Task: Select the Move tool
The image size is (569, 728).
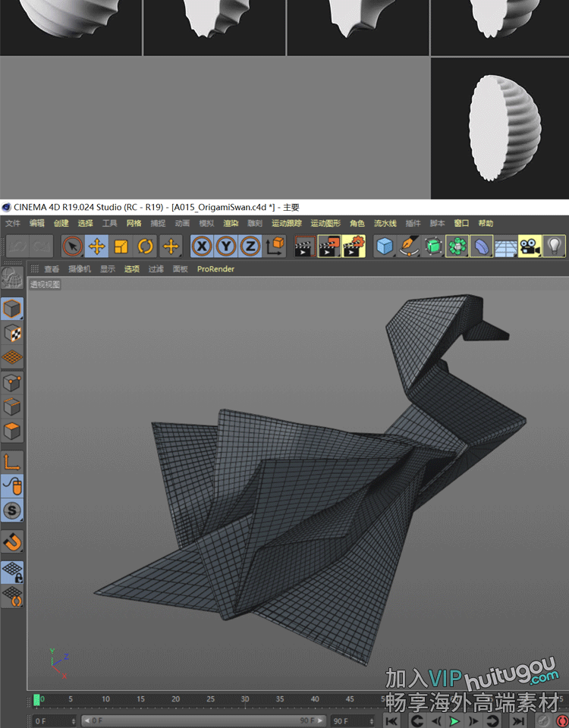Action: [96, 246]
